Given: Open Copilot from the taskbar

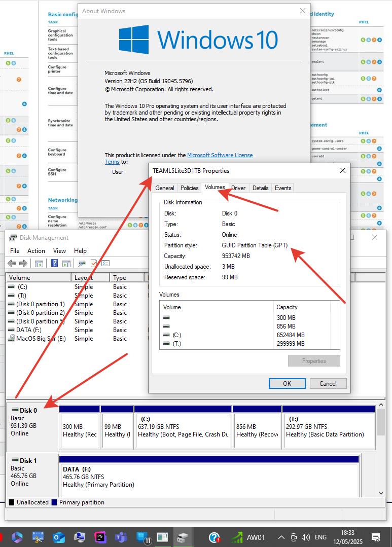Looking at the screenshot, I should [x=17, y=537].
